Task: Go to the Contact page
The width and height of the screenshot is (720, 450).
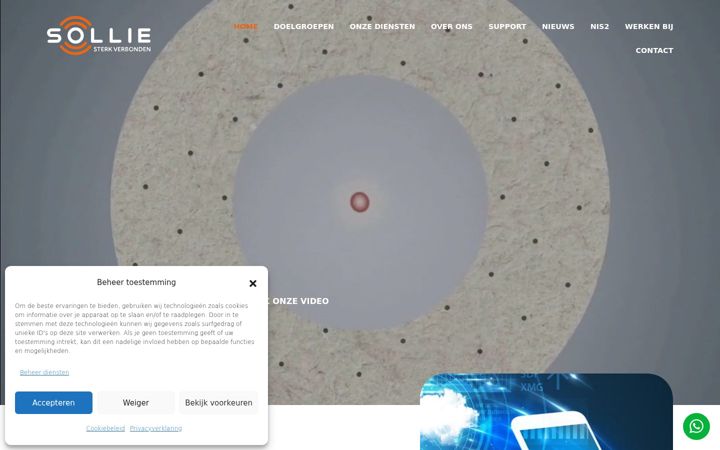Action: click(x=654, y=51)
